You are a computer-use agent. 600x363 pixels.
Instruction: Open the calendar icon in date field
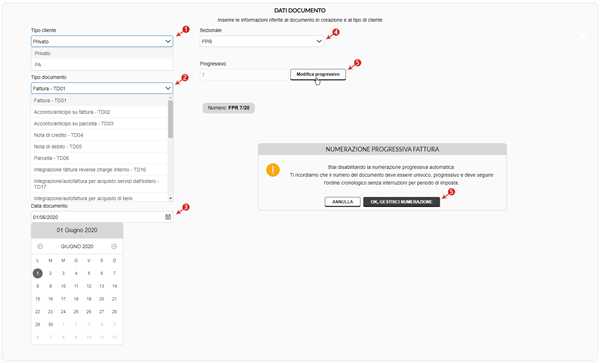[x=168, y=217]
